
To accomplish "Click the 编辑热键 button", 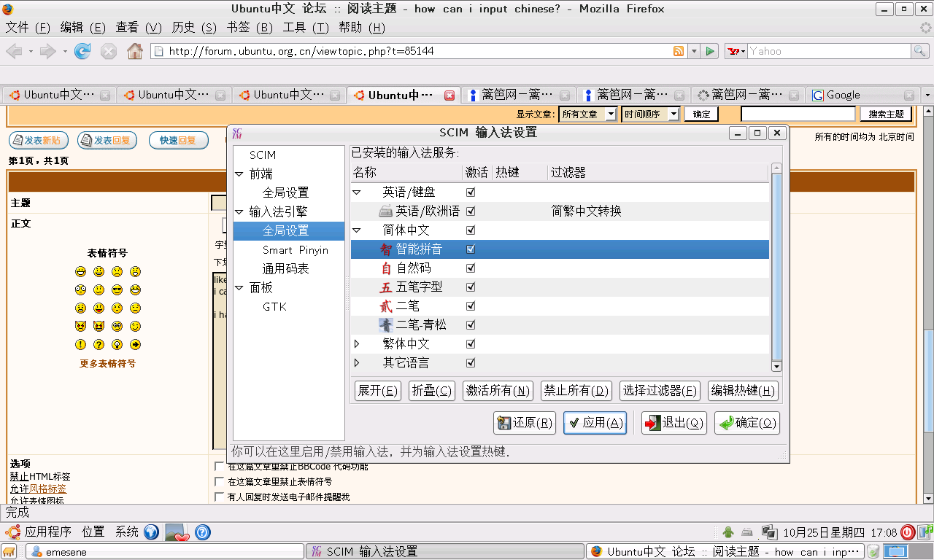I will (744, 391).
